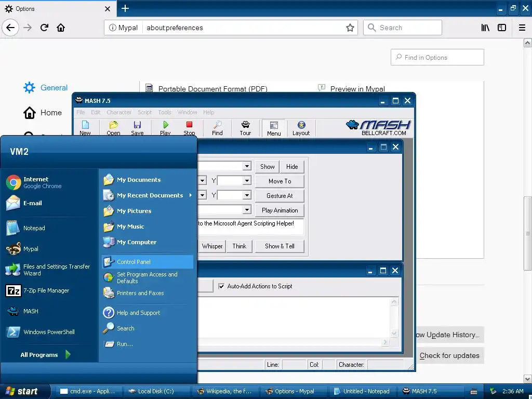Halt playback with the red Stop icon

[x=189, y=128]
